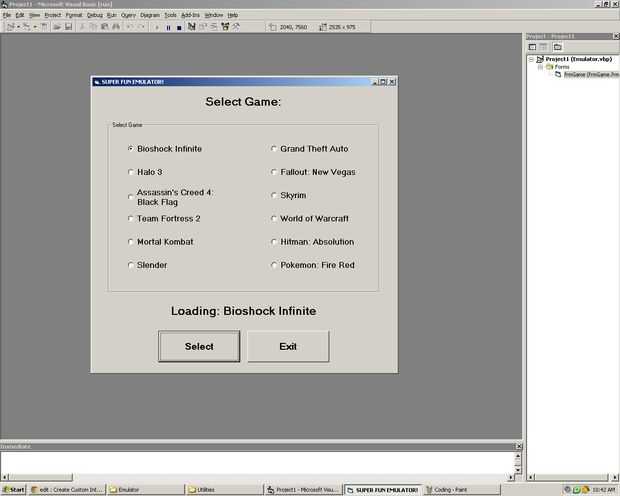Click the End (stop) toolbar icon

179,27
